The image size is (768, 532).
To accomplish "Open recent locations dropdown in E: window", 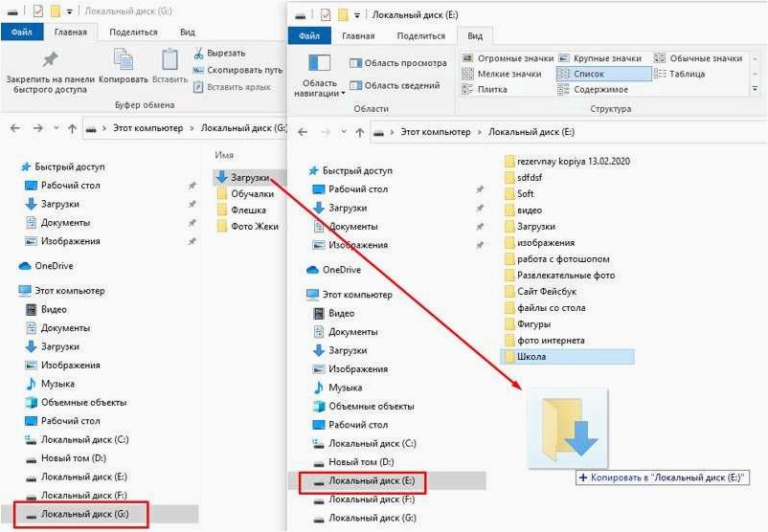I will pos(344,132).
